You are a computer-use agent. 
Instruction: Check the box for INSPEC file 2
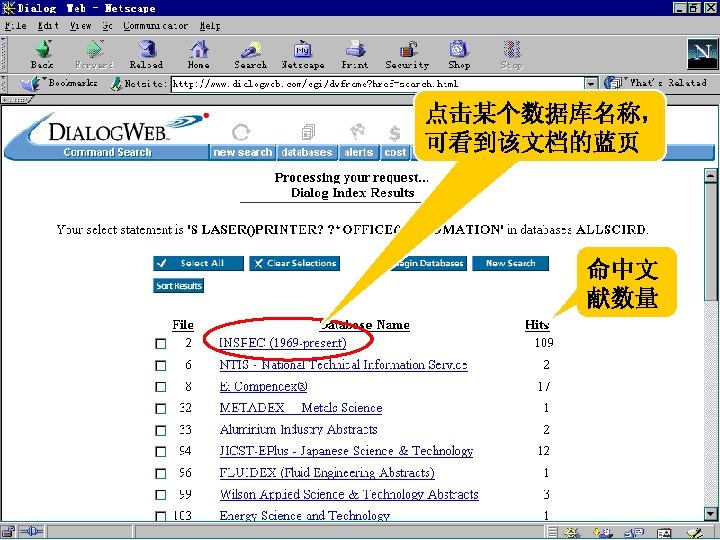tap(161, 343)
